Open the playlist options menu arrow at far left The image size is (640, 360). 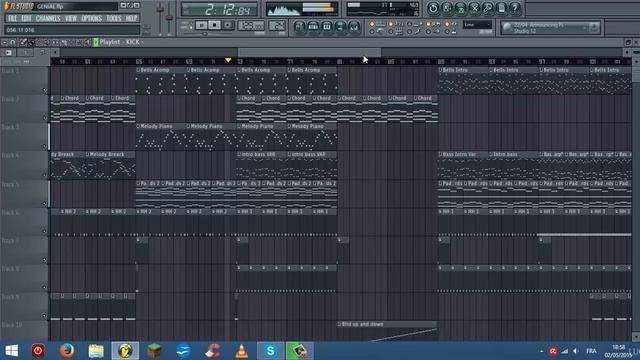coord(4,42)
